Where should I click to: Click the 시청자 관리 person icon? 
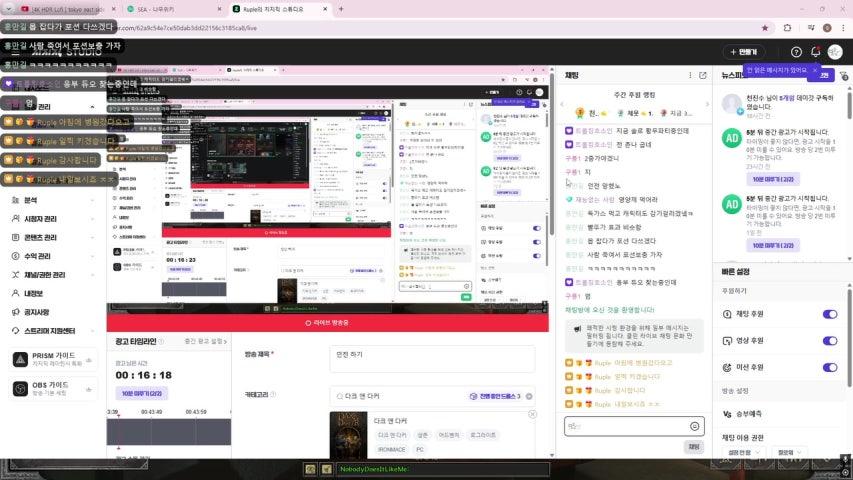15,219
